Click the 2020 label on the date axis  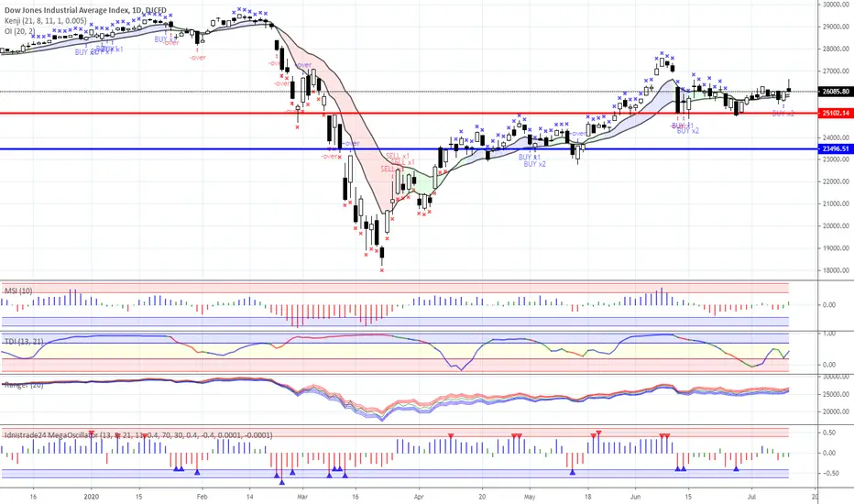[x=92, y=497]
